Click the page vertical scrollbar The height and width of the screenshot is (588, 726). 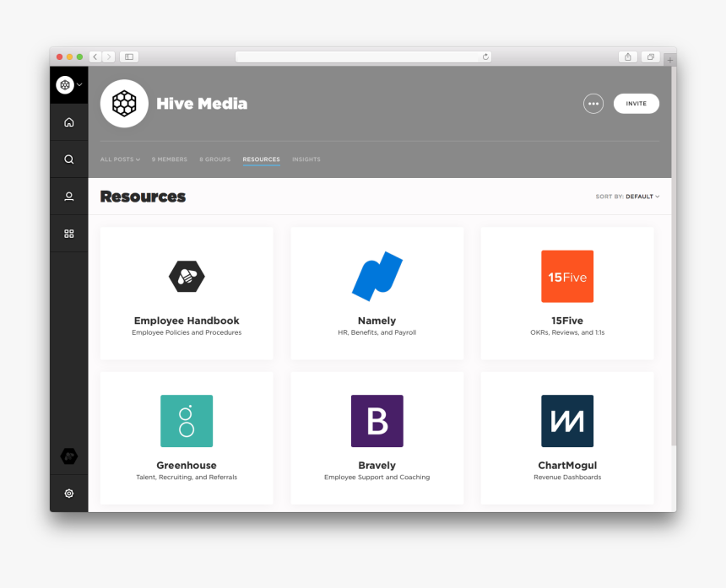(x=674, y=256)
